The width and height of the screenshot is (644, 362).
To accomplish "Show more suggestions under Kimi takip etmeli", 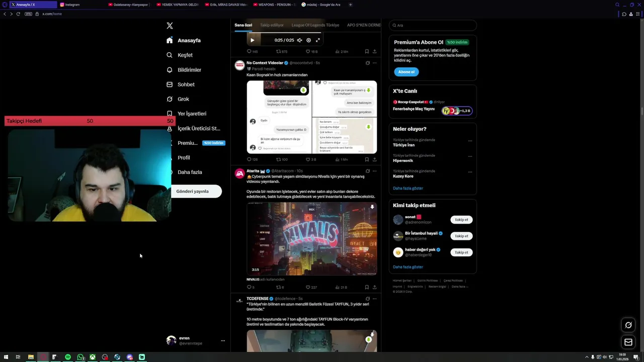I will point(408,267).
